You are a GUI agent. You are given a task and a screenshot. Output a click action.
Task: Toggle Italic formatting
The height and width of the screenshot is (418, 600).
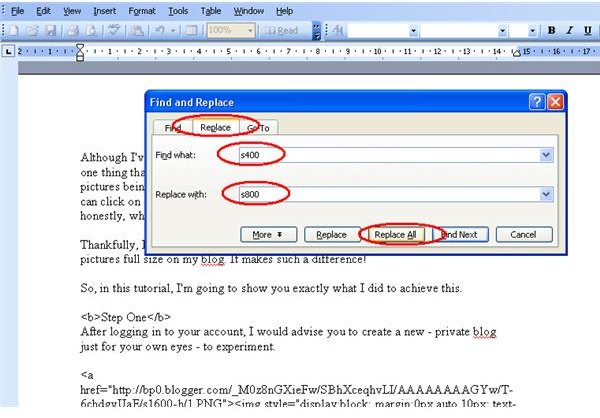click(570, 30)
